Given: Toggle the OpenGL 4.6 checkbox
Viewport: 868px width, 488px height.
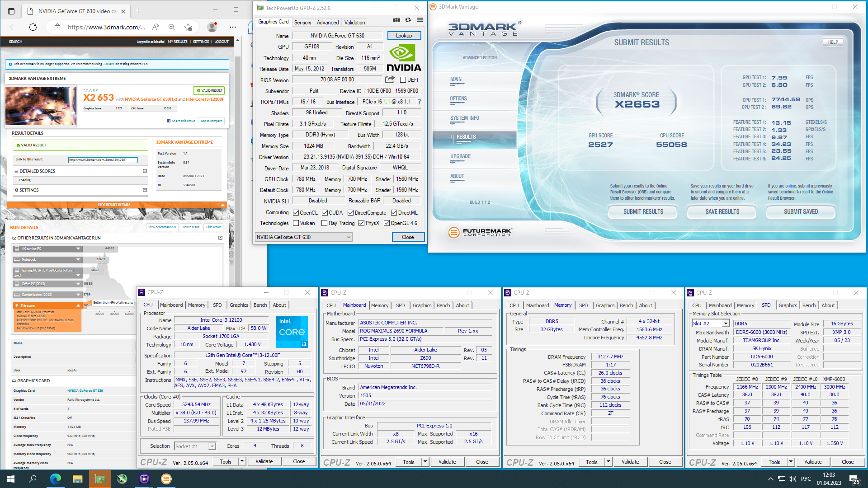Looking at the screenshot, I should (x=387, y=223).
